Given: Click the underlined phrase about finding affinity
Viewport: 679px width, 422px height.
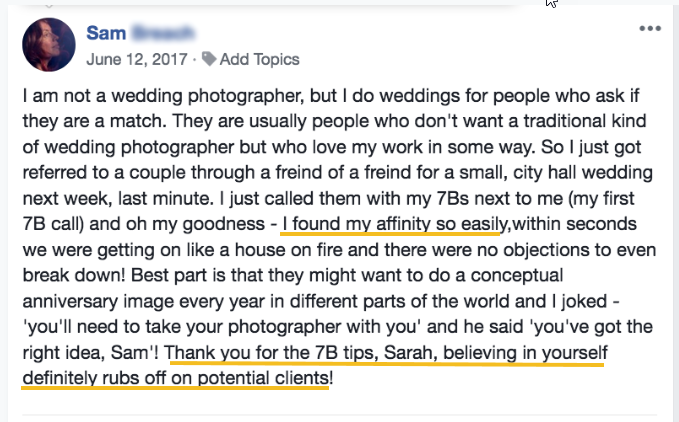Looking at the screenshot, I should point(394,224).
